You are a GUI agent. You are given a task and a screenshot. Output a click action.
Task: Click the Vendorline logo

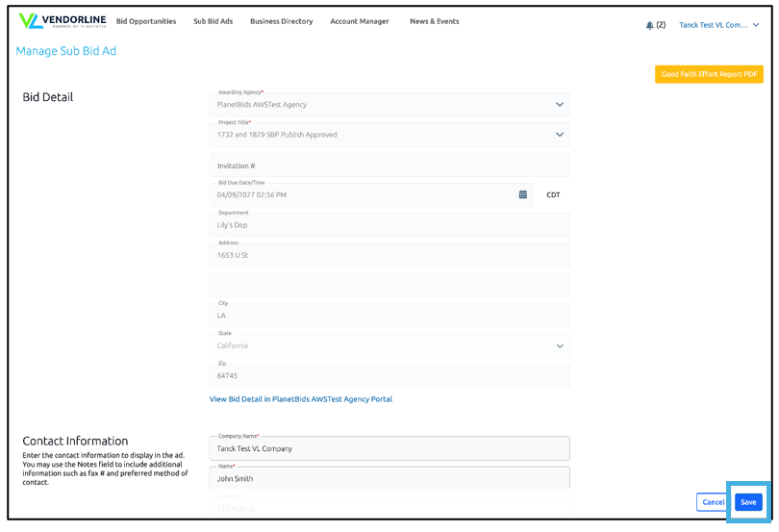point(63,21)
